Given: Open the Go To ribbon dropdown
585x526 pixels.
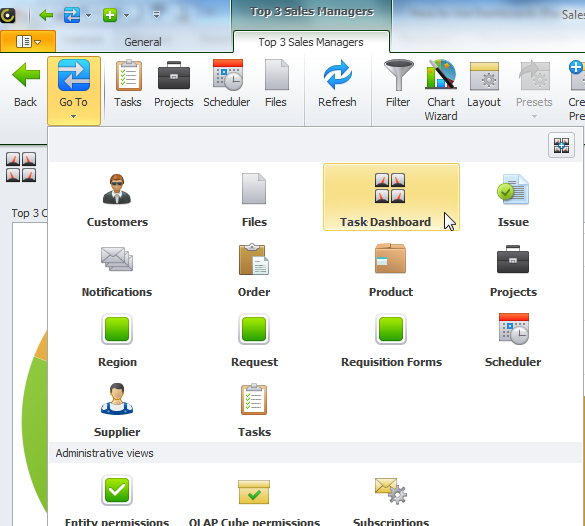Looking at the screenshot, I should pos(74,90).
